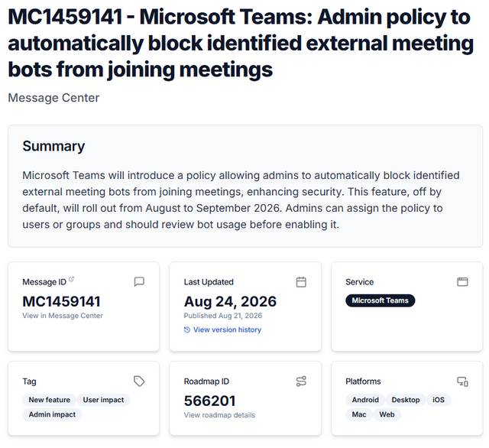Click the window icon in Service card
The image size is (489, 448).
click(462, 281)
